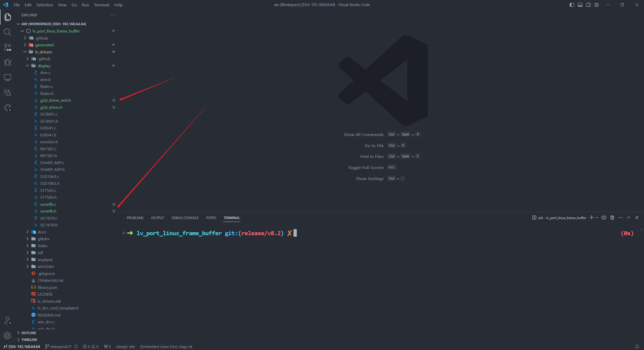Collapse the lv_drivers folder
The image size is (644, 350).
point(25,52)
